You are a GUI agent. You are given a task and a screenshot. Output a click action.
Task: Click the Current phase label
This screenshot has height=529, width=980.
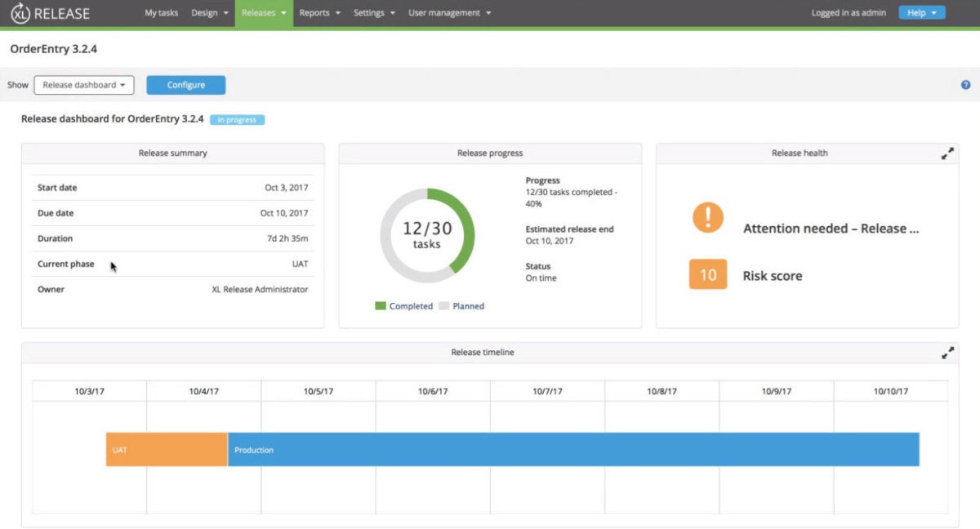click(66, 264)
